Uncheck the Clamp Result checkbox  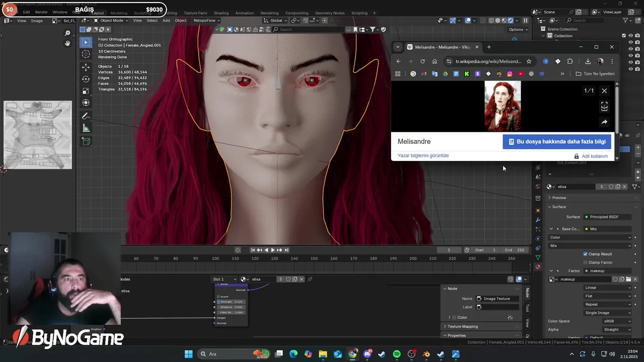585,254
